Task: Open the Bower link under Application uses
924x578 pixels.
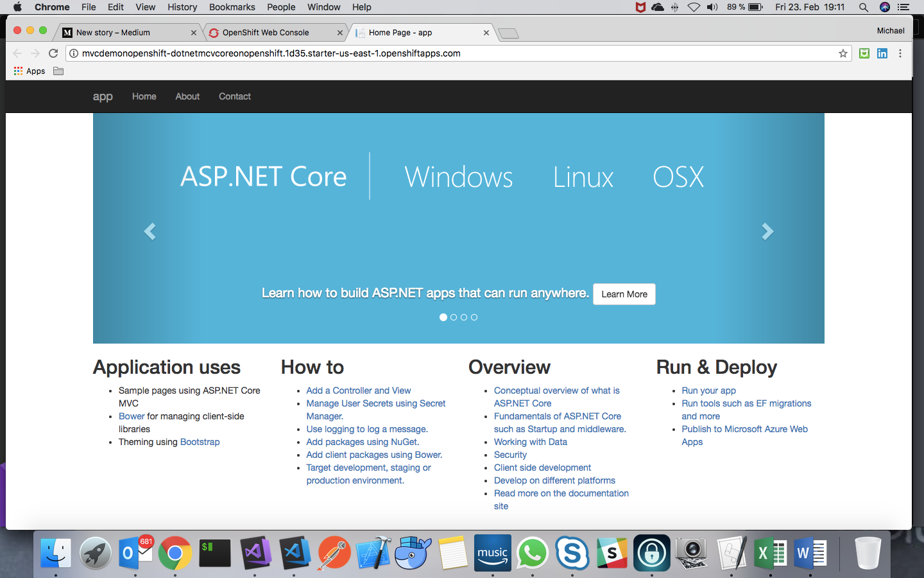Action: pos(131,416)
